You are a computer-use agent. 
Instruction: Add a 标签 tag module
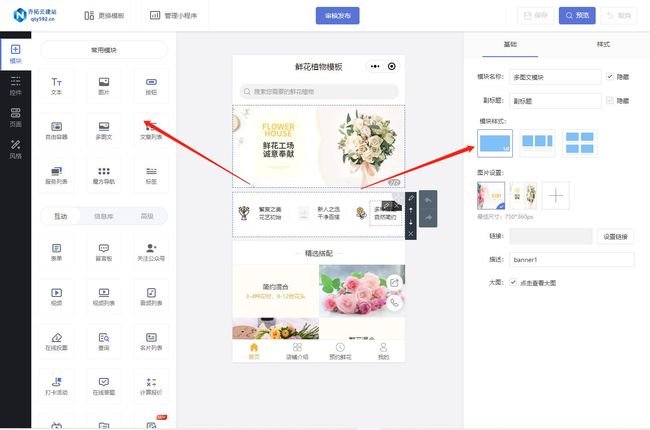pos(151,175)
